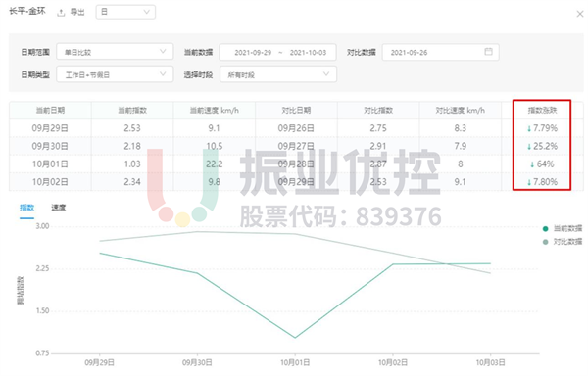Viewport: 588px width, 376px height.
Task: Click the export upload icon
Action: [61, 13]
